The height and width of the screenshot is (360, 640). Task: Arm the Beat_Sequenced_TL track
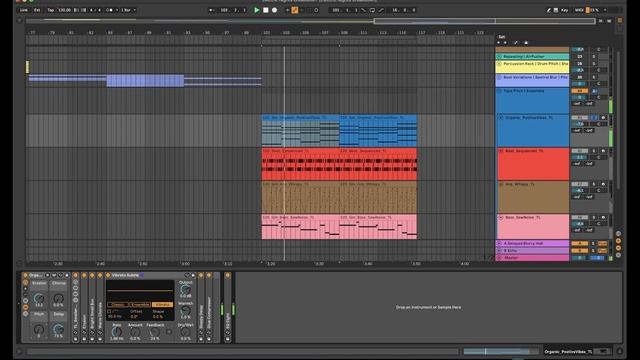603,151
